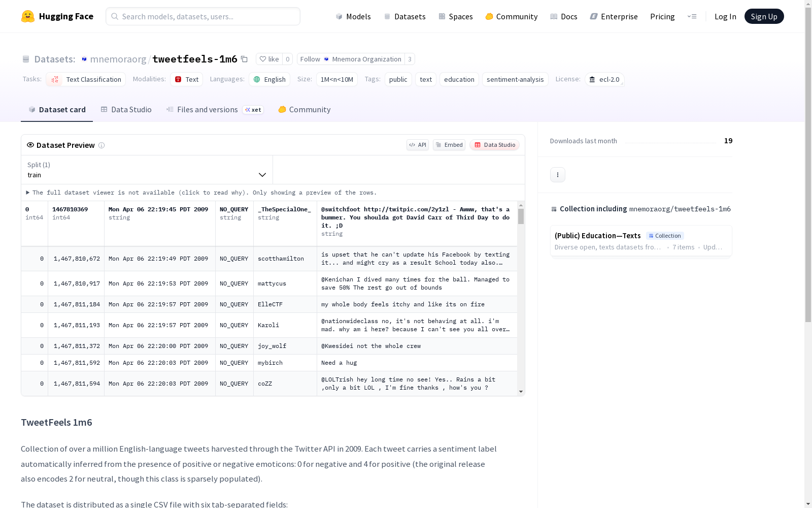Click the Downloads last month count 19
The height and width of the screenshot is (508, 812).
(728, 141)
